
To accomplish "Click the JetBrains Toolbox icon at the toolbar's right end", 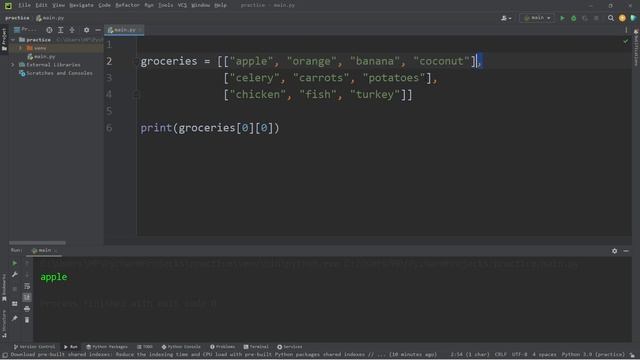I will [x=633, y=18].
